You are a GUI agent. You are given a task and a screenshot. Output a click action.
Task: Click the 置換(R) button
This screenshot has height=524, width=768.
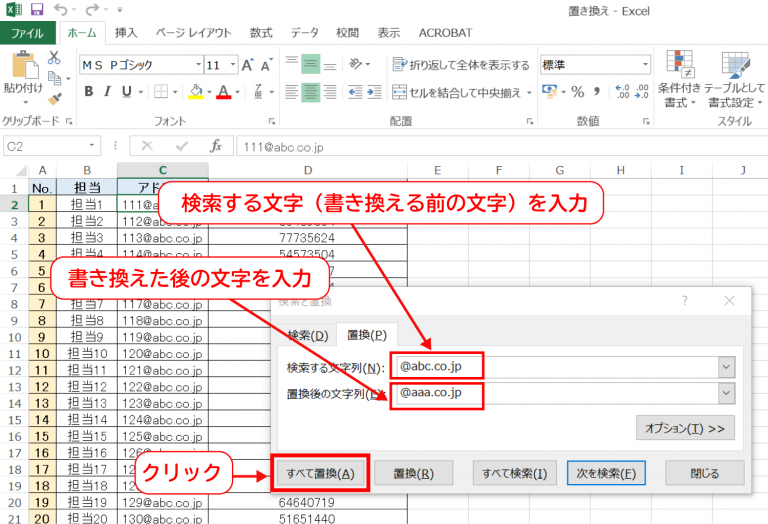[413, 474]
